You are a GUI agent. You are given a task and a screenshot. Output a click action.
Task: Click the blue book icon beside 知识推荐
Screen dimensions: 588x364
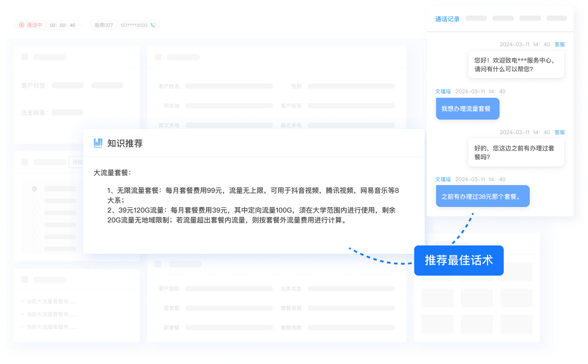coord(98,143)
